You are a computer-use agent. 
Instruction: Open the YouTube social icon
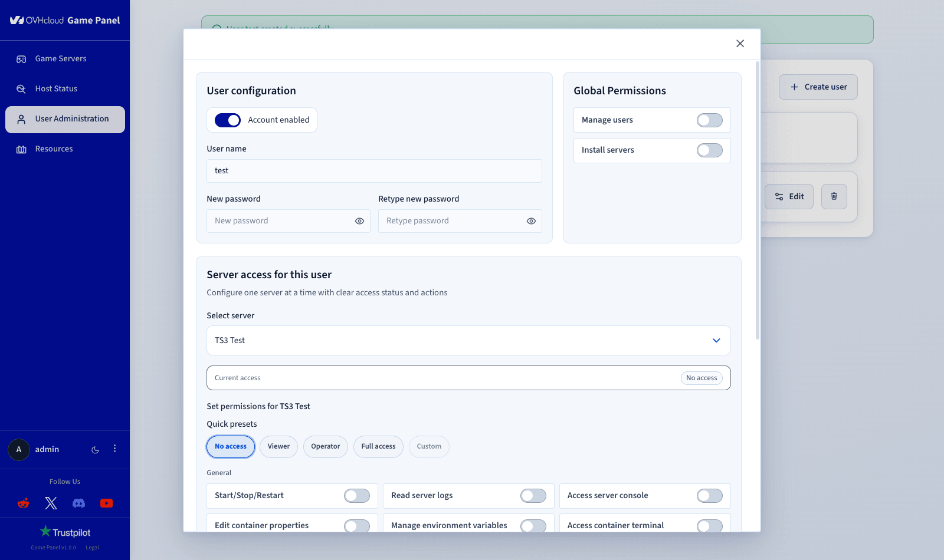[x=106, y=503]
